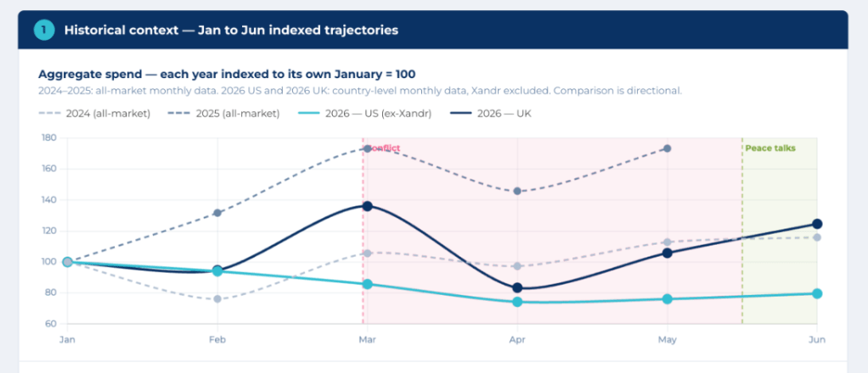The image size is (868, 373).
Task: Click the US ex-Xandr March data point
Action: pos(367,284)
